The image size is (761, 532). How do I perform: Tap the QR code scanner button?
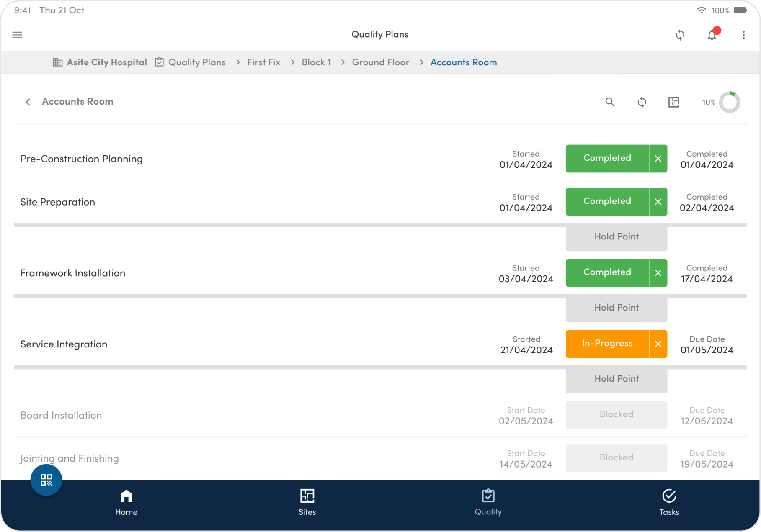[46, 480]
